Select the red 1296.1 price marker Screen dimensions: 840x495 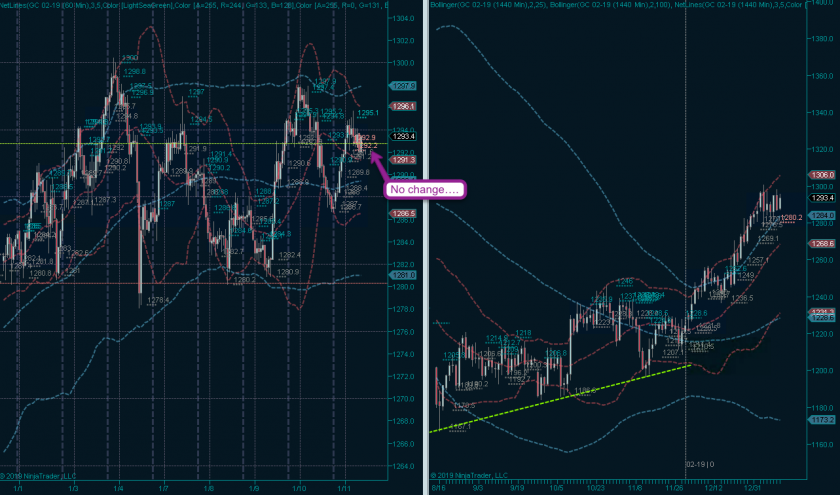(x=403, y=107)
